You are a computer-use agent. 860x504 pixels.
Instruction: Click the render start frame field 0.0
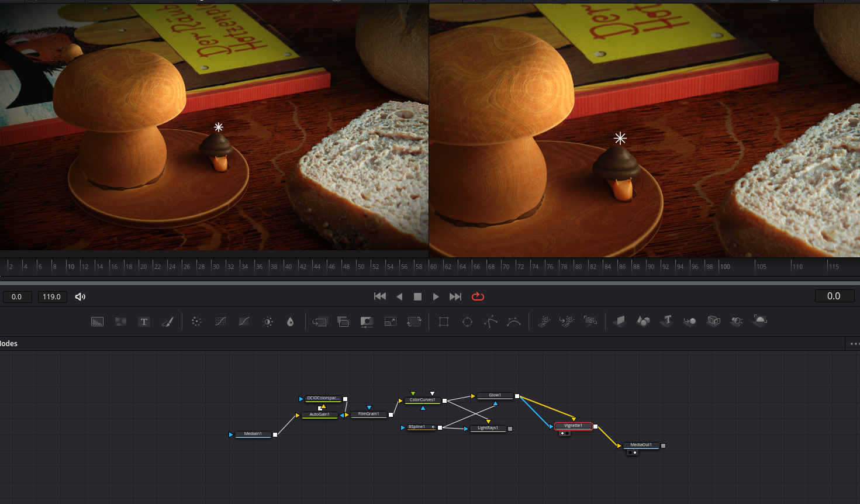pos(17,297)
